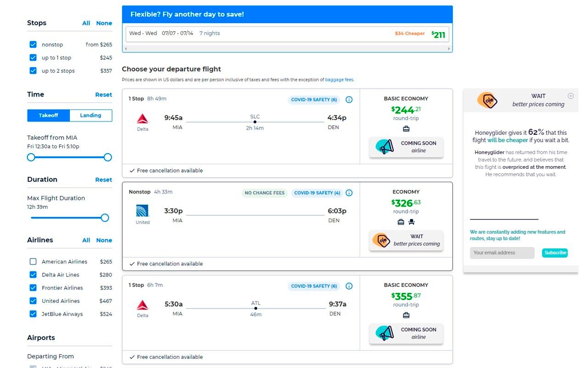This screenshot has width=588, height=368.
Task: Click megaphone icon on the $355 Coming Soon button
Action: point(385,333)
